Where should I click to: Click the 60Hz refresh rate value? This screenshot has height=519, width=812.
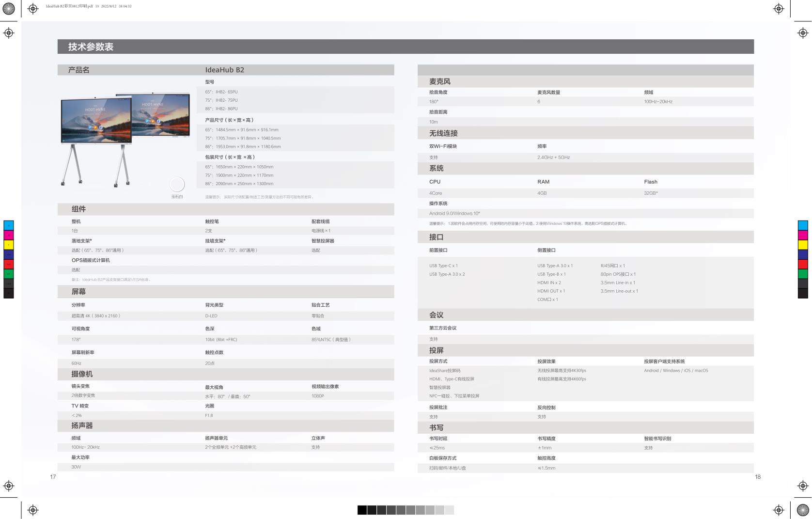click(77, 363)
